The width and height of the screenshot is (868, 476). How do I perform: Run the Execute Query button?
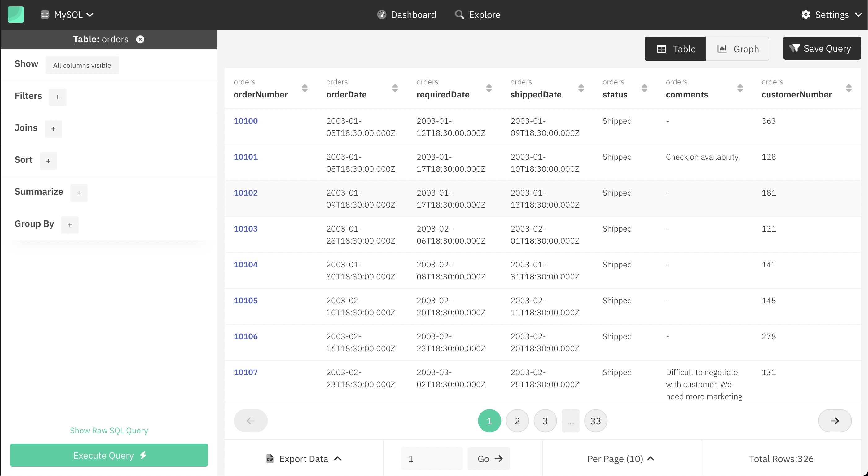[109, 455]
